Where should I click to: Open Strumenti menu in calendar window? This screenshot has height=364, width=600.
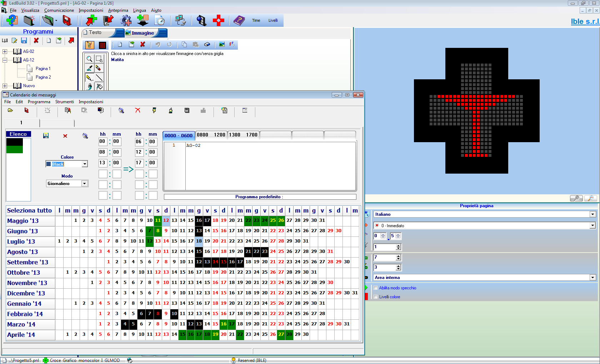pos(65,102)
